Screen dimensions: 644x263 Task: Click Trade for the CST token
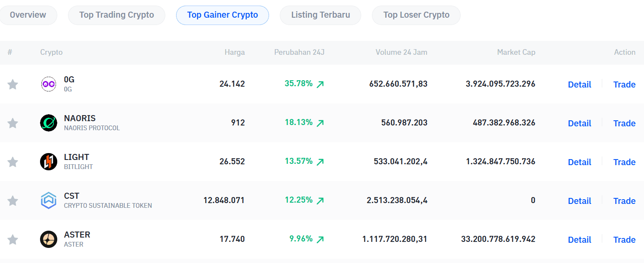[x=624, y=200]
